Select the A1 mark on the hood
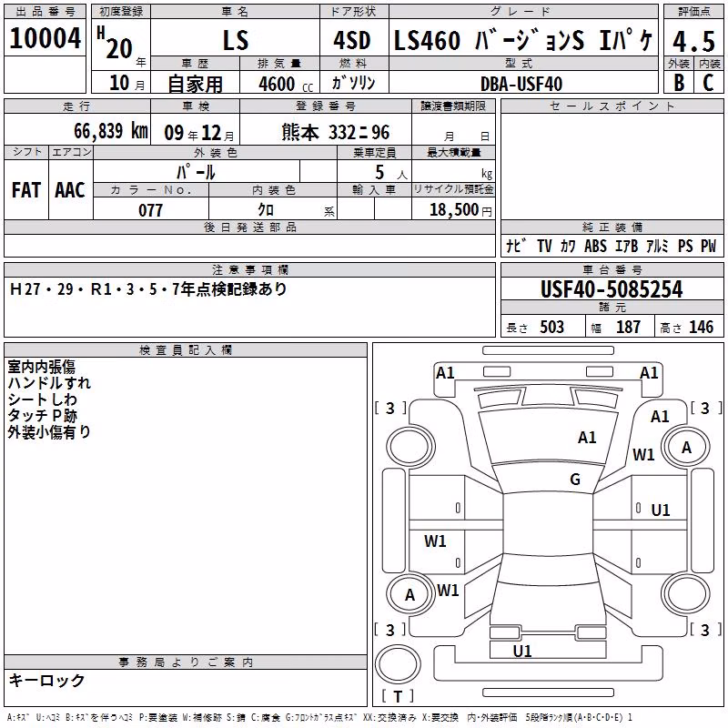The image size is (728, 728). pos(587,438)
